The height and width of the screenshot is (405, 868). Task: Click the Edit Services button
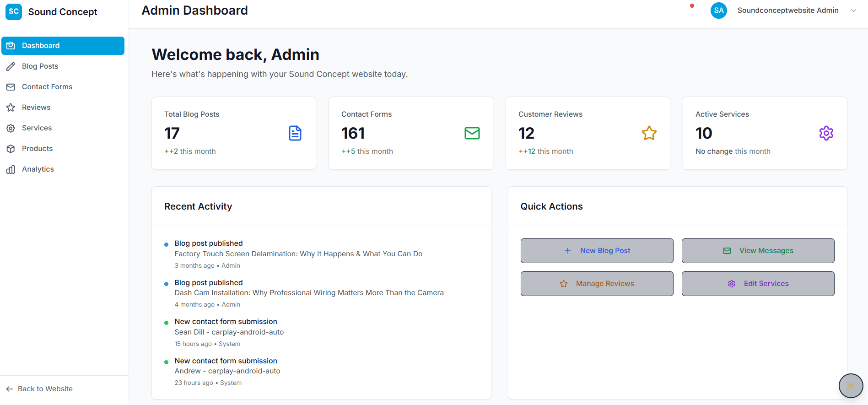[758, 284]
